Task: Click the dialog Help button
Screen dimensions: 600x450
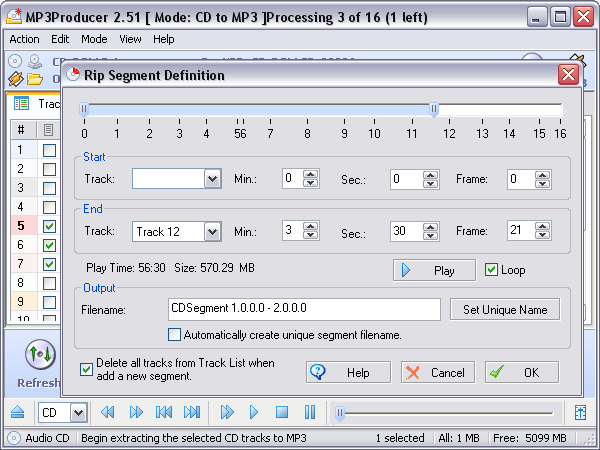Action: [x=348, y=372]
